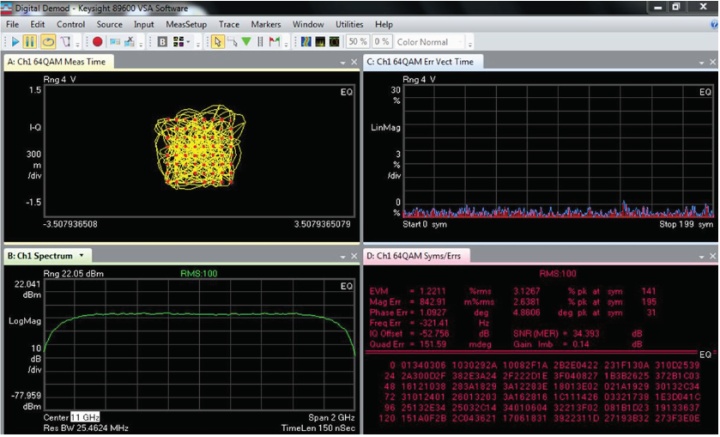Image resolution: width=720 pixels, height=437 pixels.
Task: Open the B: Ch1 Spectrum tab dropdown arrow
Action: tap(81, 255)
